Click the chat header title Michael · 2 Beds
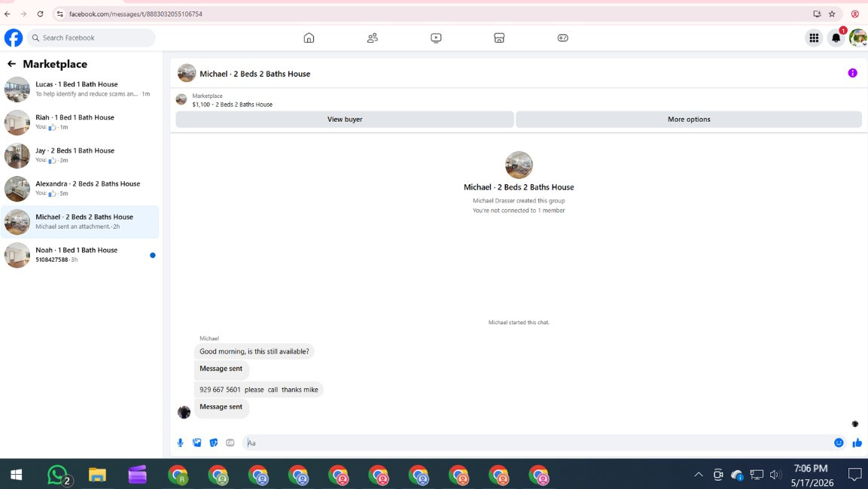868x489 pixels. tap(254, 74)
